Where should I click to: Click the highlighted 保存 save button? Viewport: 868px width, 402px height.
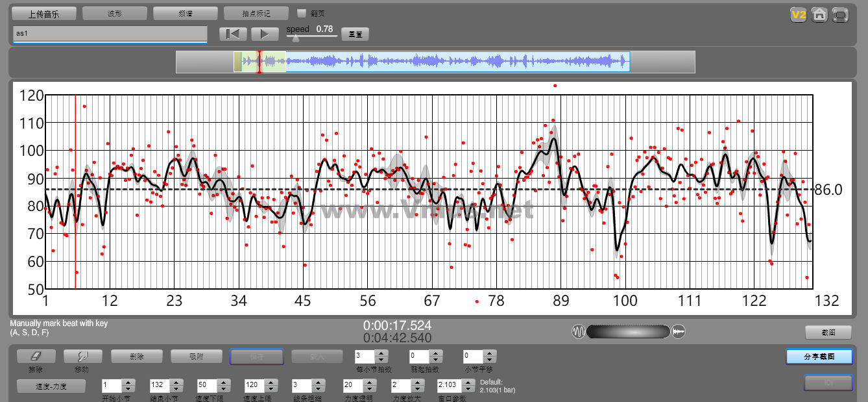pyautogui.click(x=256, y=356)
